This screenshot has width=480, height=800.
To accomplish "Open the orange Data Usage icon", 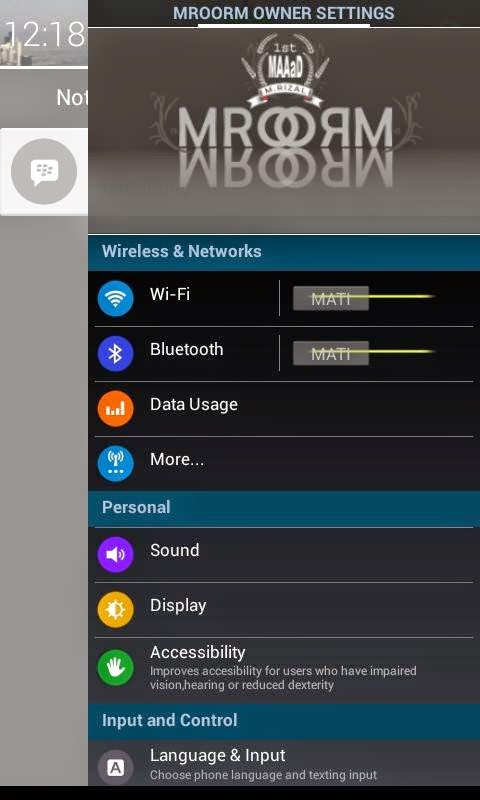I will click(x=116, y=408).
